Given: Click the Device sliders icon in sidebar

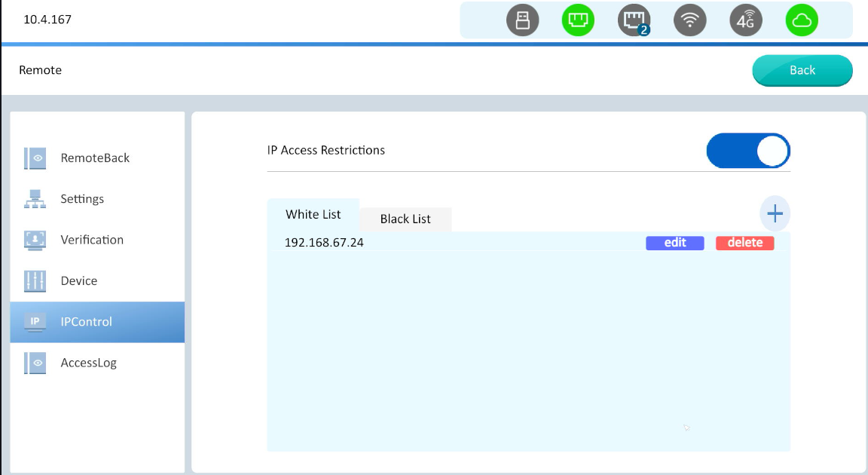Looking at the screenshot, I should pos(35,281).
